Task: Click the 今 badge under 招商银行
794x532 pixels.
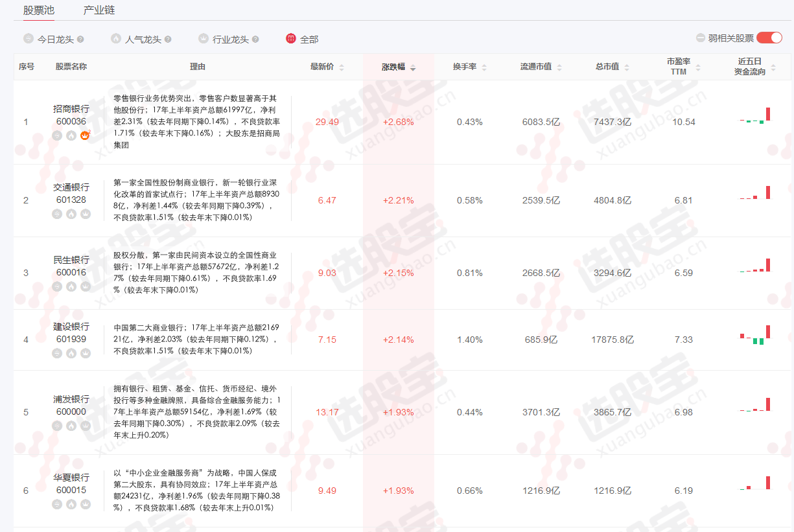Action: (x=58, y=135)
